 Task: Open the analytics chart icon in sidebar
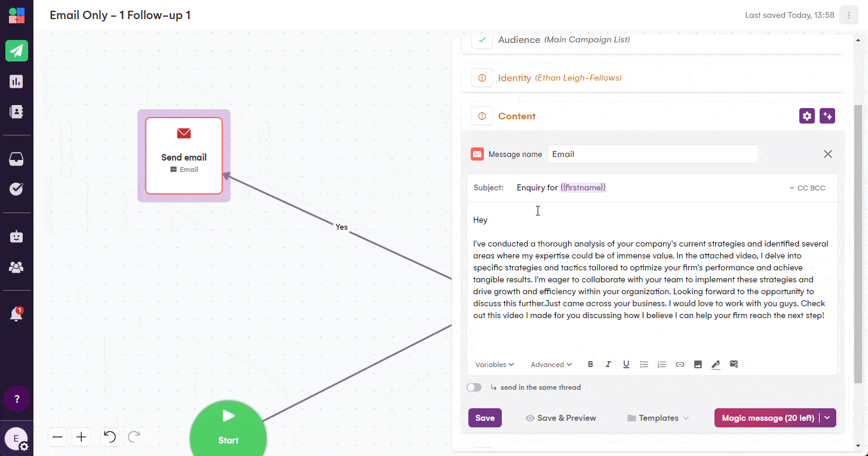click(17, 81)
